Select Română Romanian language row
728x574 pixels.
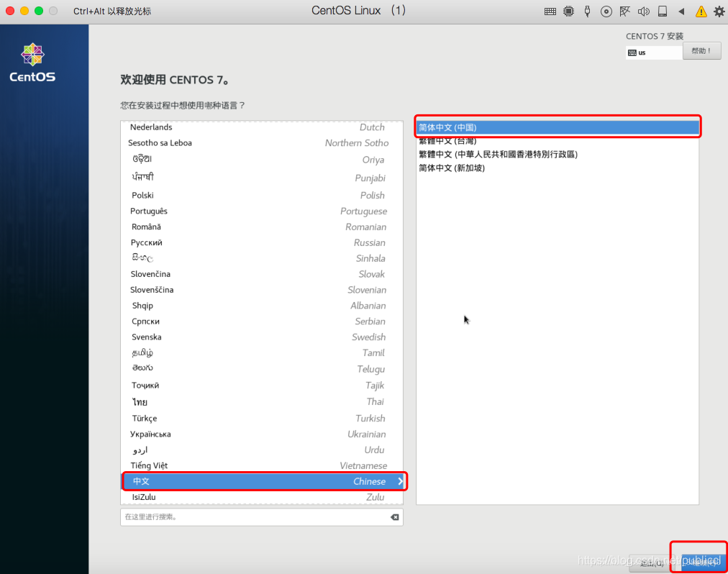pyautogui.click(x=262, y=226)
